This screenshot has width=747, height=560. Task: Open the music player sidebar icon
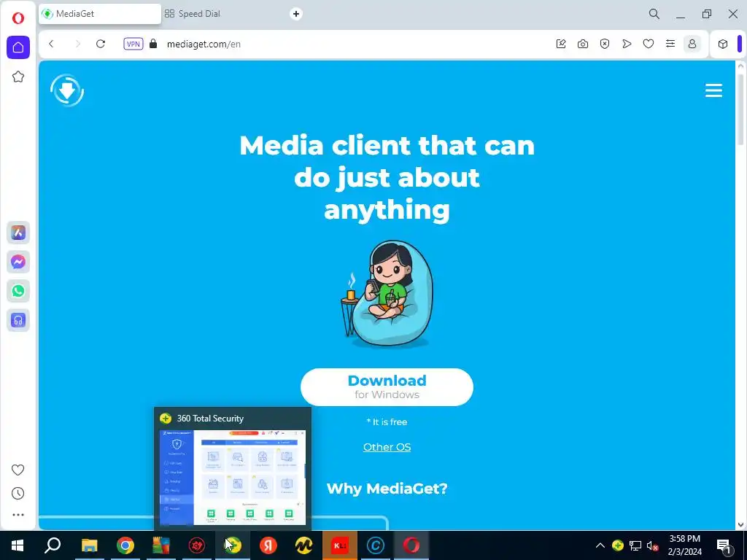point(18,320)
